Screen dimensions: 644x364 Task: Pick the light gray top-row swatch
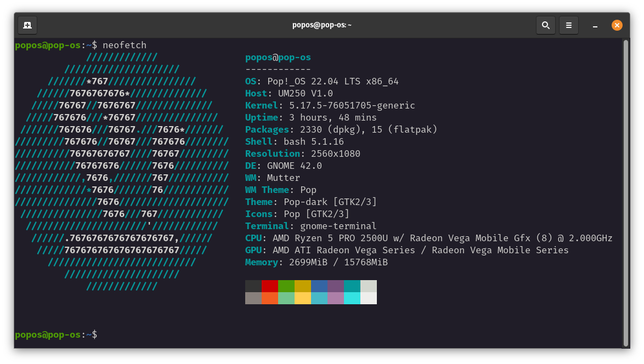[369, 286]
